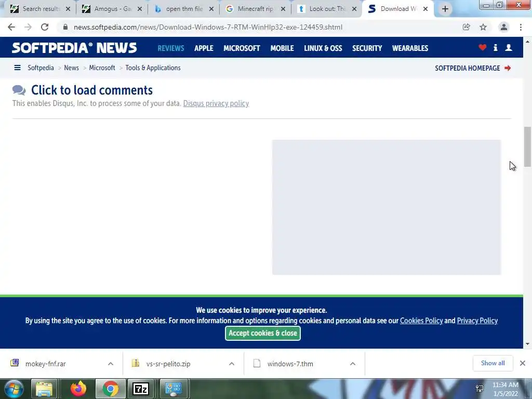The height and width of the screenshot is (399, 532).
Task: Bookmark this page with the star icon
Action: [x=483, y=27]
